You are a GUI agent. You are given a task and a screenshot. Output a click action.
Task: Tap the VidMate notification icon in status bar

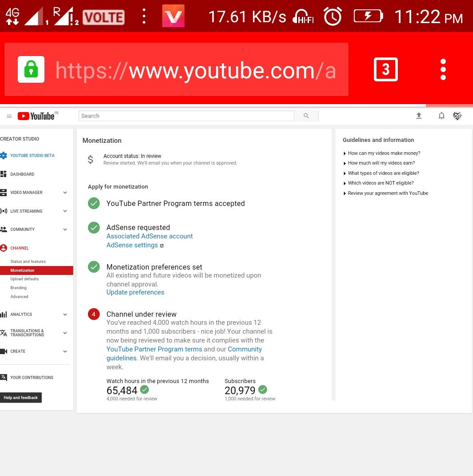173,16
